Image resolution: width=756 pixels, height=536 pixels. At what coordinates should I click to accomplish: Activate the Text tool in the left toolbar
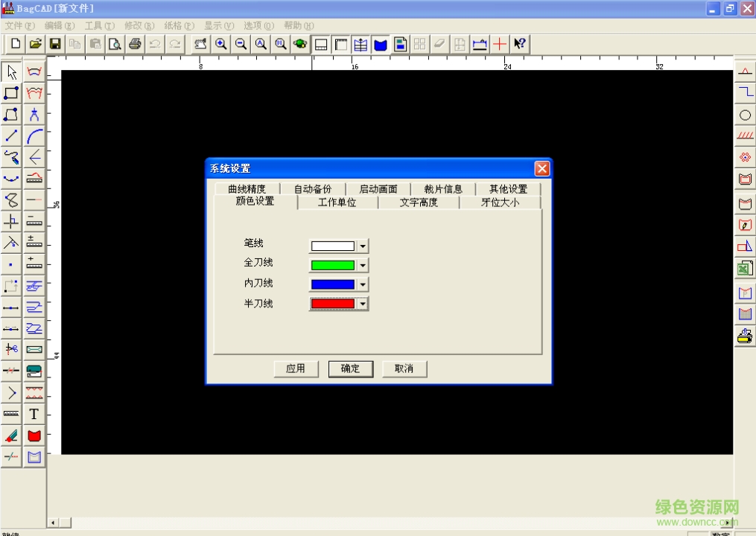[33, 414]
